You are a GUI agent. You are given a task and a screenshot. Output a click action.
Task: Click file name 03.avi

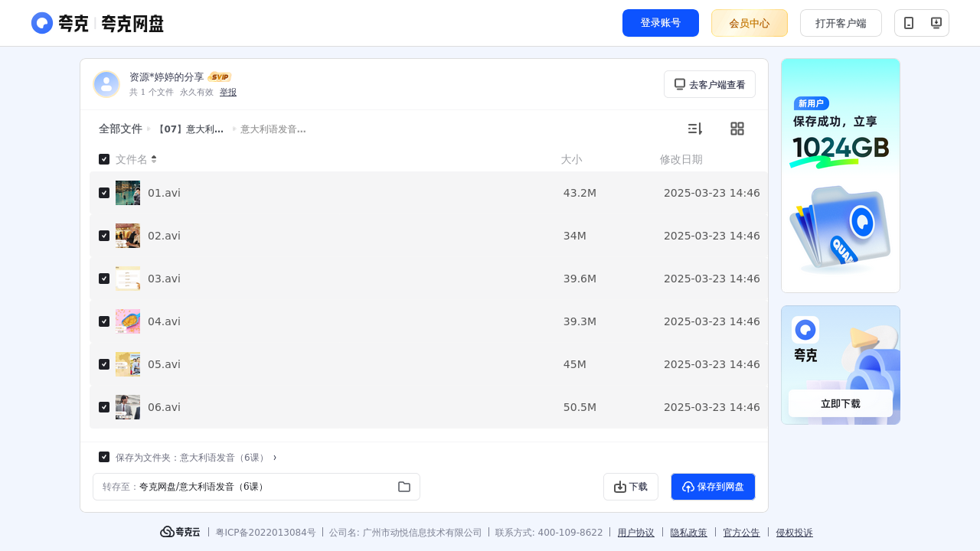(x=164, y=279)
